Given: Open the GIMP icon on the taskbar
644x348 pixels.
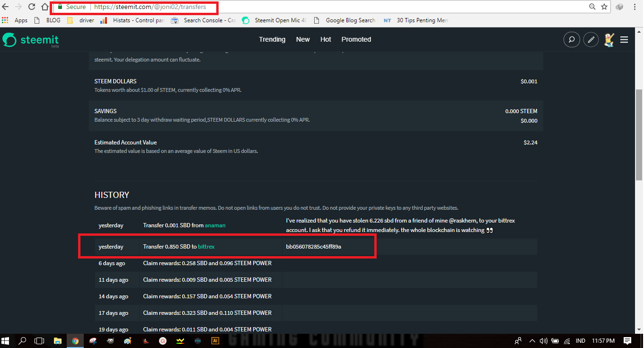Looking at the screenshot, I should [x=110, y=340].
